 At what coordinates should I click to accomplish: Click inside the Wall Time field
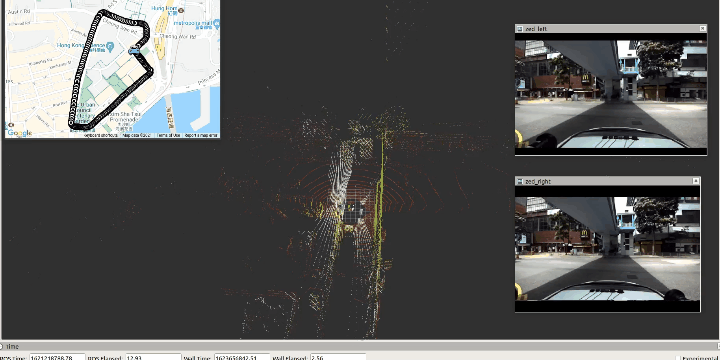(x=242, y=358)
